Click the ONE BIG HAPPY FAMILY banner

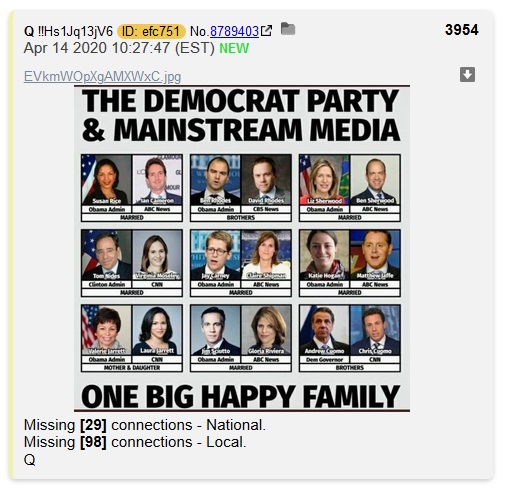point(241,396)
